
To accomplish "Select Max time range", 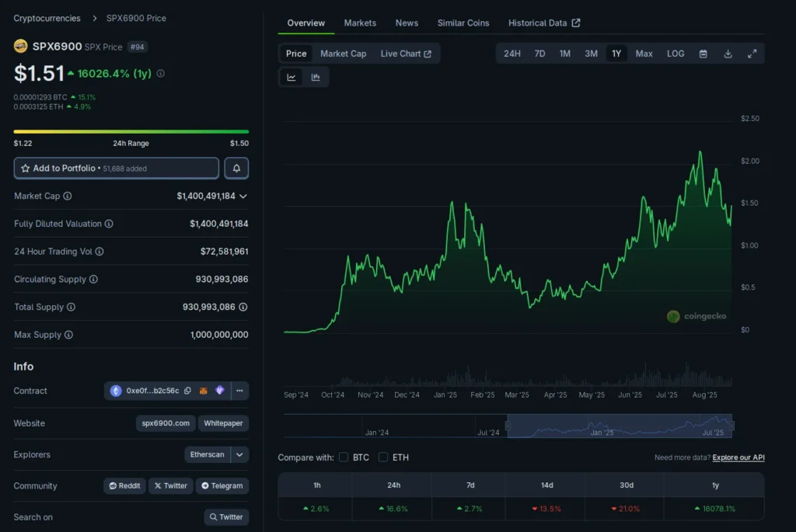I will pyautogui.click(x=644, y=54).
